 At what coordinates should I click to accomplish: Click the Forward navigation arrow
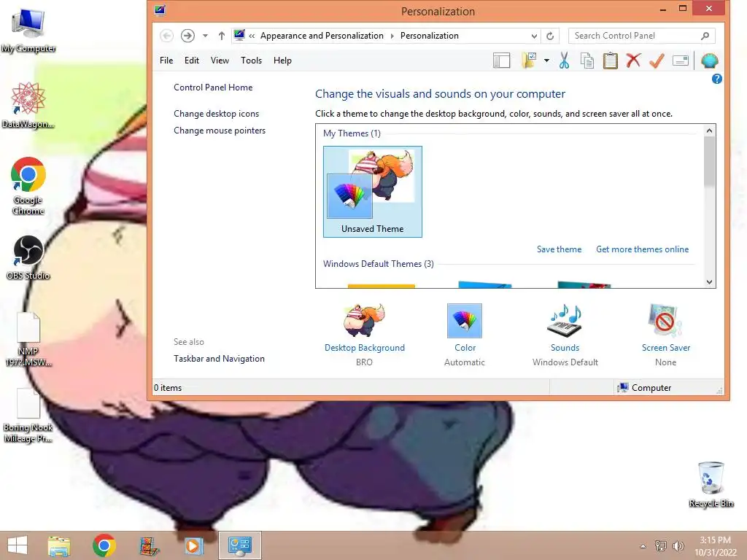tap(187, 36)
